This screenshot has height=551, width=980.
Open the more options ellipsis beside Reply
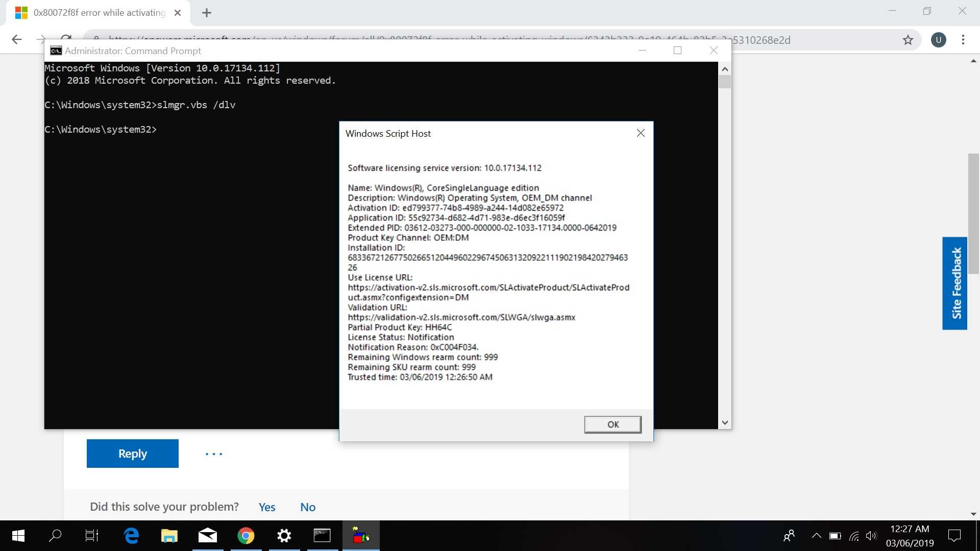click(x=214, y=454)
